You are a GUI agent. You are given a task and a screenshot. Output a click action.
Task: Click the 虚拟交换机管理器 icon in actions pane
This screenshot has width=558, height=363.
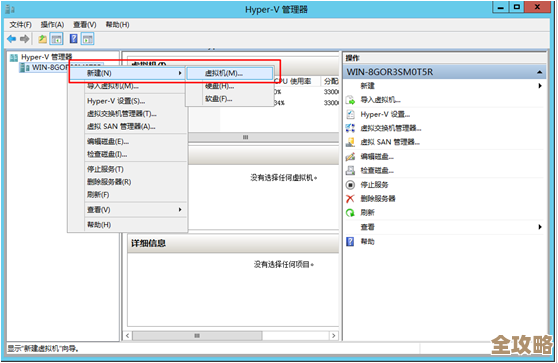click(350, 128)
